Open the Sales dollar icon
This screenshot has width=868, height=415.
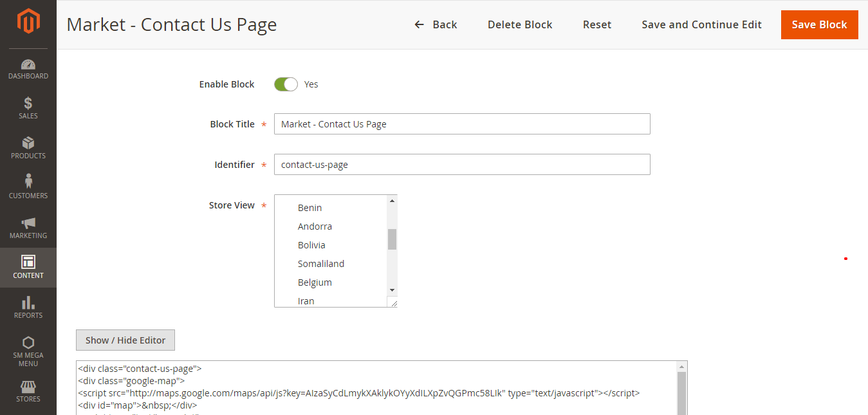(x=28, y=104)
